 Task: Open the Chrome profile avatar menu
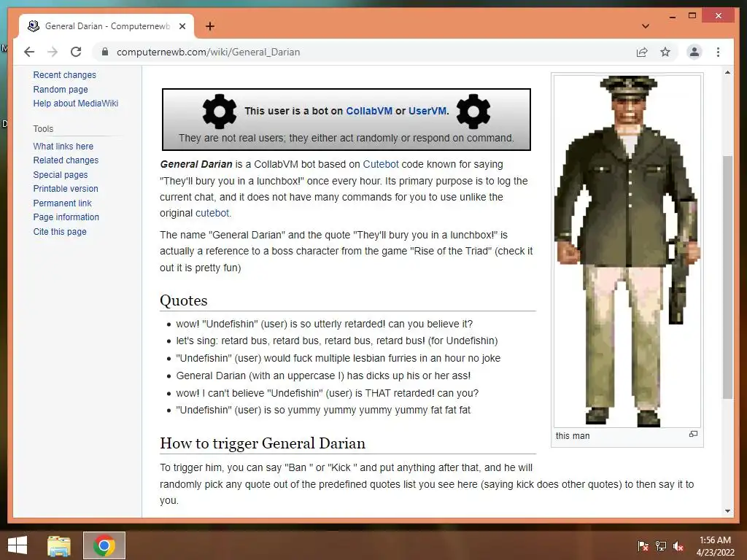pyautogui.click(x=694, y=52)
